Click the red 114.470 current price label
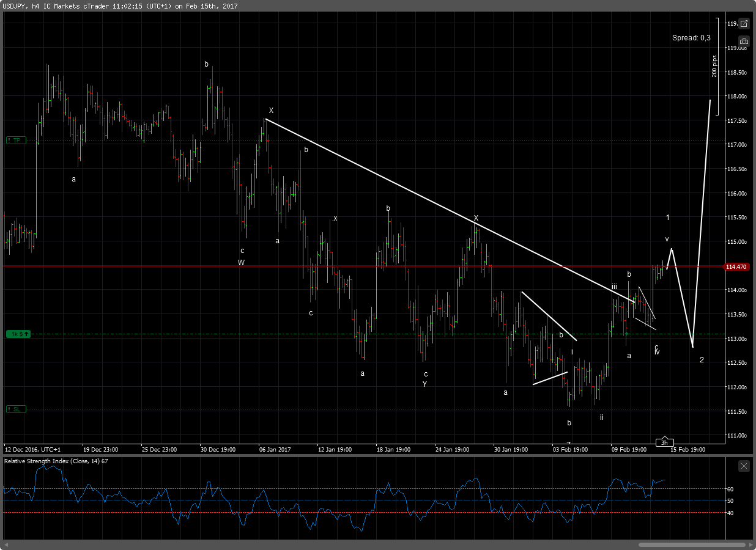 coord(736,267)
